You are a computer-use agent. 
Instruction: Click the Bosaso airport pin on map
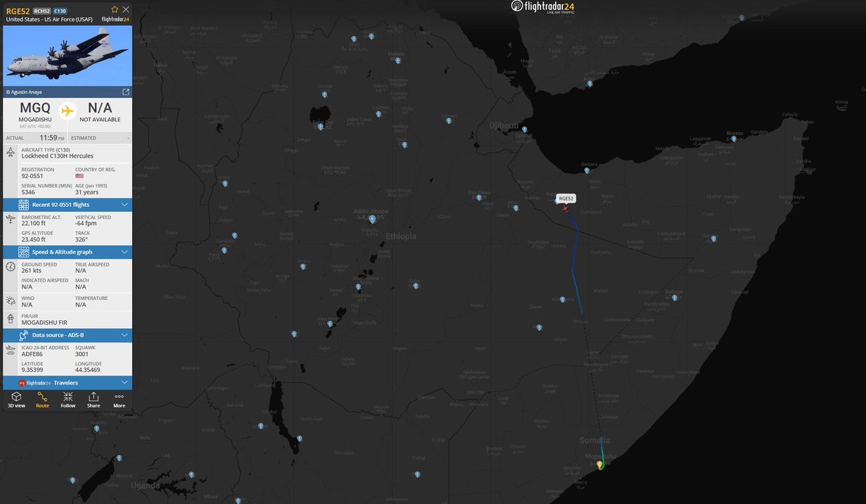735,138
